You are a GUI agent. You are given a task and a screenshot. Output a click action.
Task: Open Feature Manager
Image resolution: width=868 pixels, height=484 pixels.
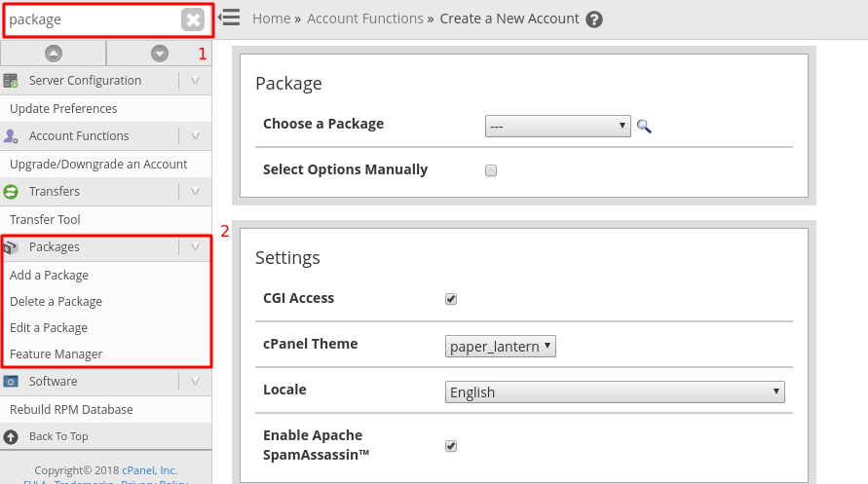pos(56,354)
